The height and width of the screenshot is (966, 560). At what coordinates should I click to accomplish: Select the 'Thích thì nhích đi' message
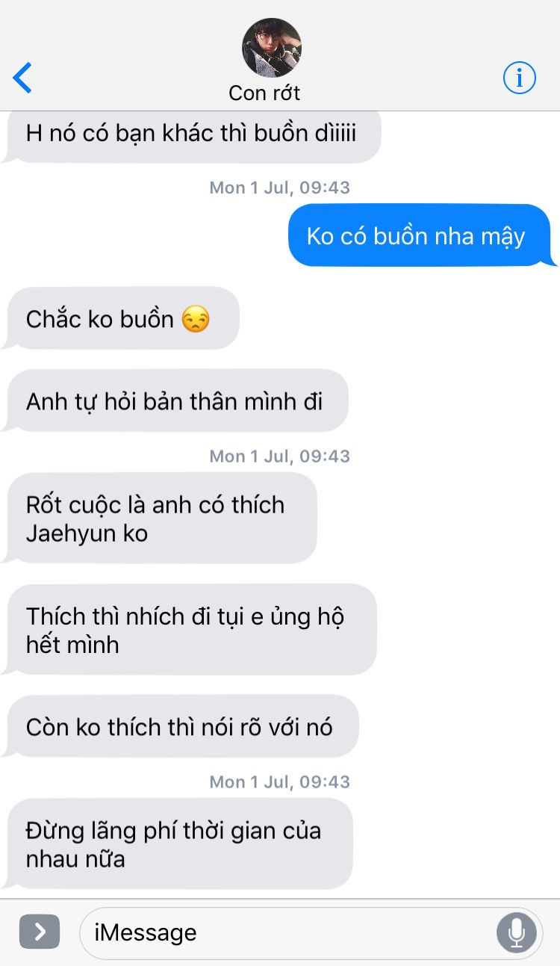point(190,630)
